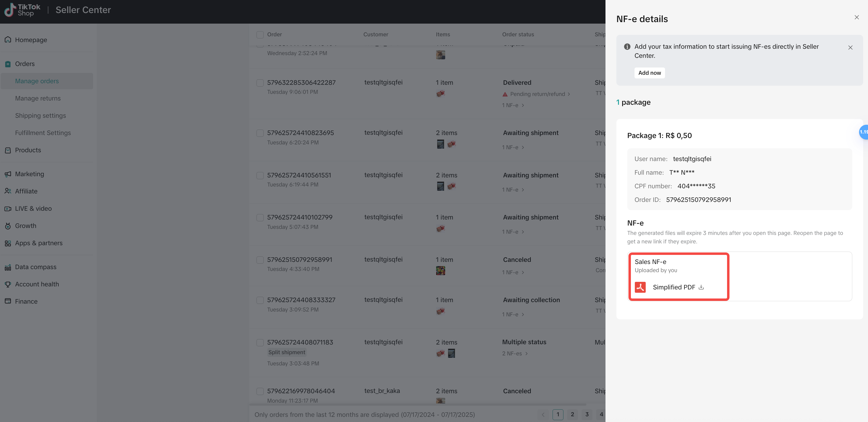This screenshot has height=422, width=868.
Task: Click the Affiliate people icon
Action: click(8, 191)
